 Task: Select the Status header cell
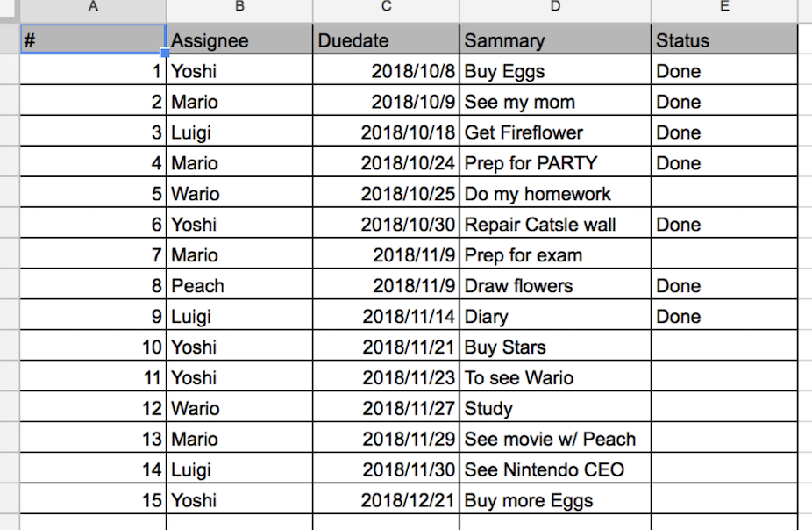(724, 39)
